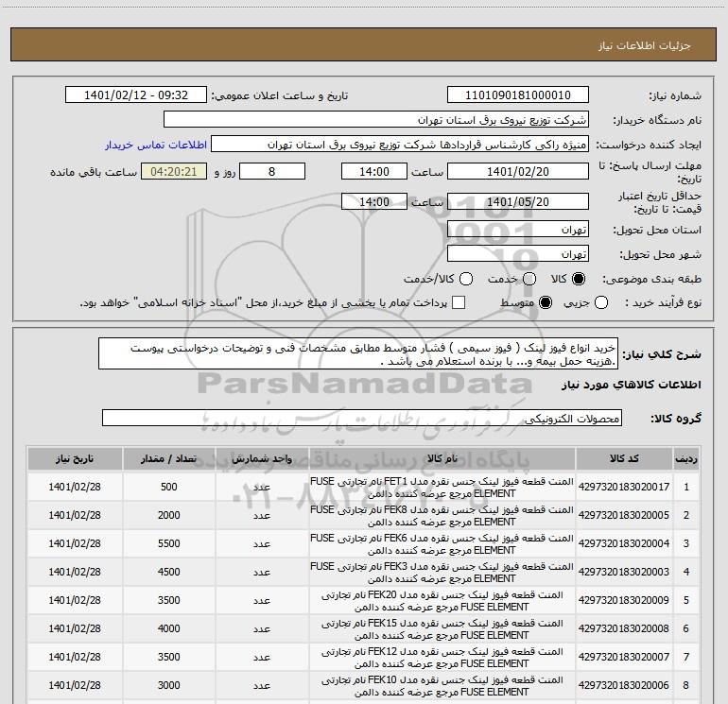The image size is (728, 704).
Task: Click the FEK8 fuse element product name
Action: coord(442,516)
